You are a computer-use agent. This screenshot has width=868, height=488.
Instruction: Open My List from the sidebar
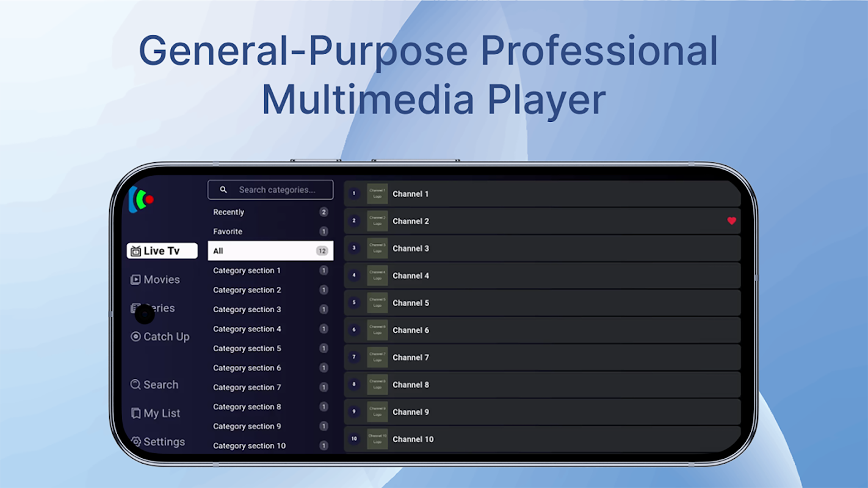pos(155,414)
